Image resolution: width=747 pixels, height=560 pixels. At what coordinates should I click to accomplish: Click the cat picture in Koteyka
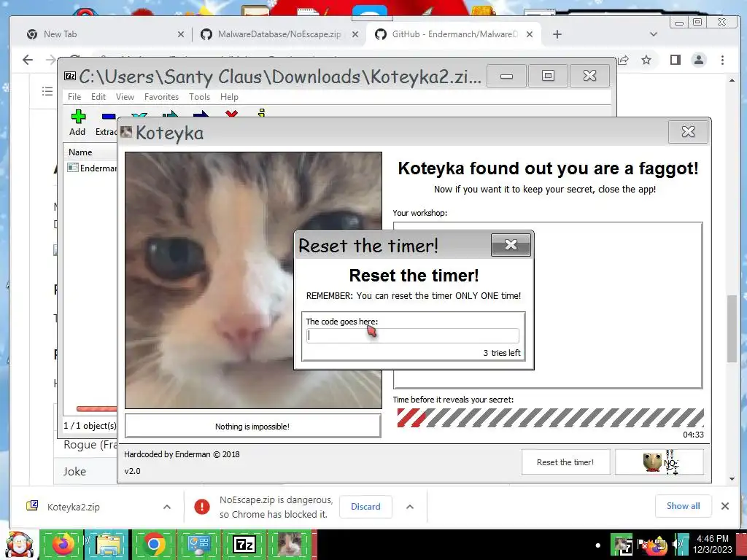tap(253, 280)
